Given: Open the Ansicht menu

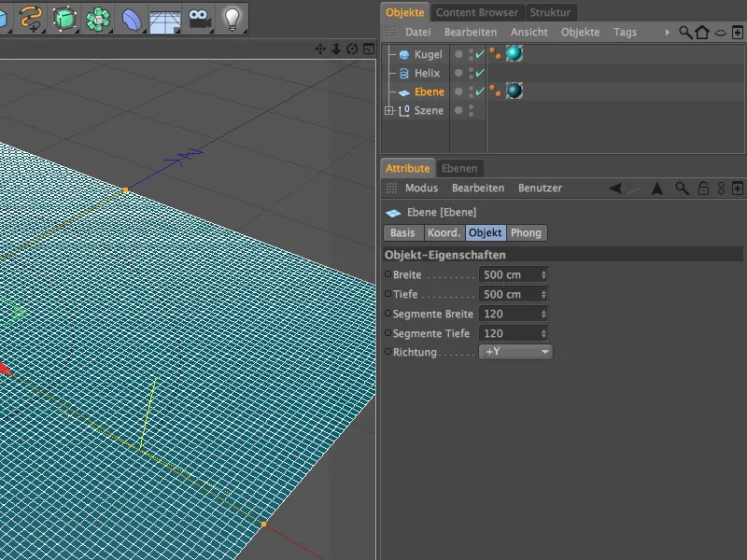Looking at the screenshot, I should point(529,32).
